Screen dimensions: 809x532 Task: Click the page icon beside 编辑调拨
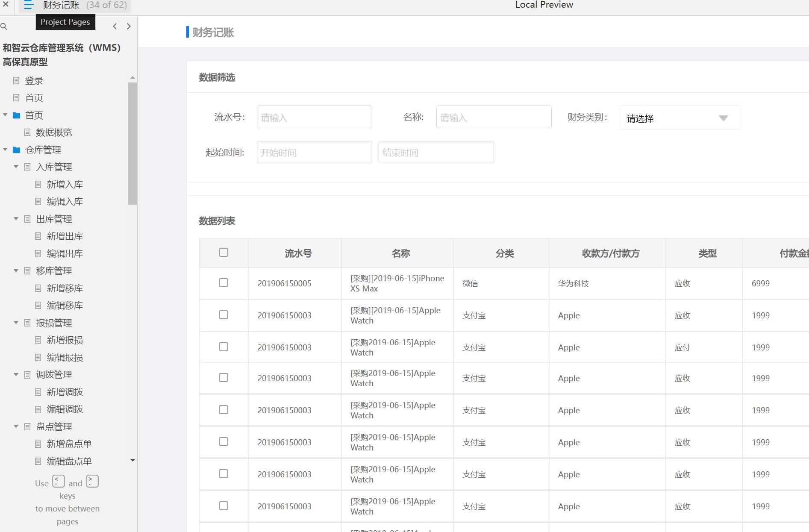38,409
